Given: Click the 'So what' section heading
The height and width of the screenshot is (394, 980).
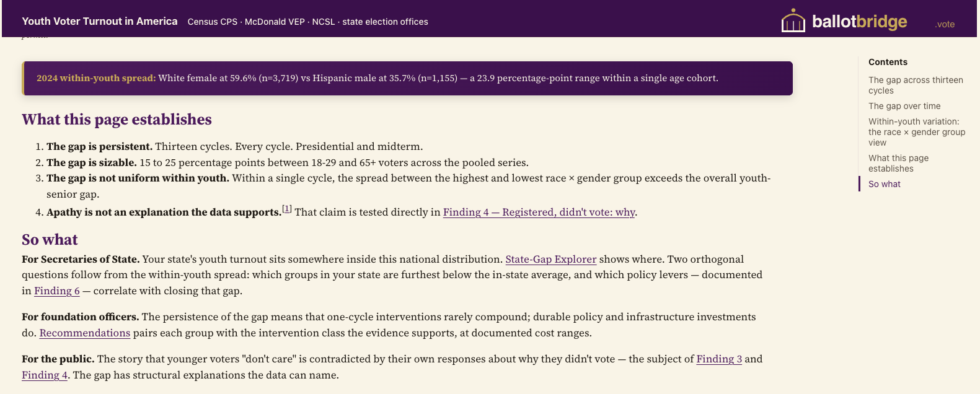Looking at the screenshot, I should 50,240.
